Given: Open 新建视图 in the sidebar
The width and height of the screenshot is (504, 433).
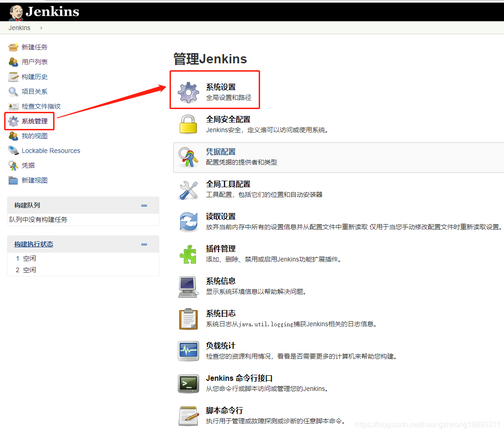Looking at the screenshot, I should pyautogui.click(x=34, y=180).
